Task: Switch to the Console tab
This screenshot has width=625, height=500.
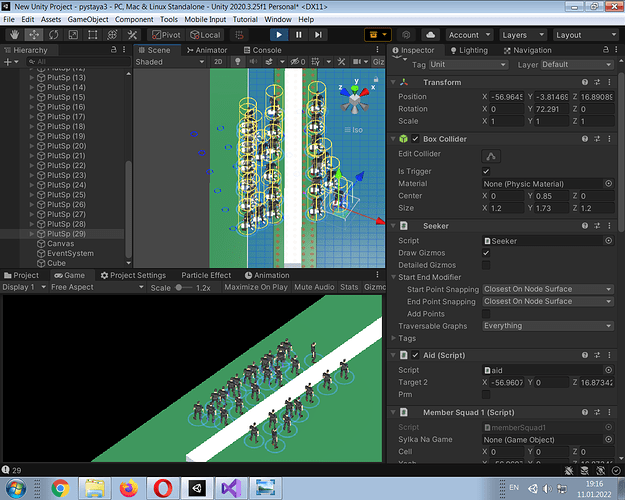Action: [x=262, y=50]
